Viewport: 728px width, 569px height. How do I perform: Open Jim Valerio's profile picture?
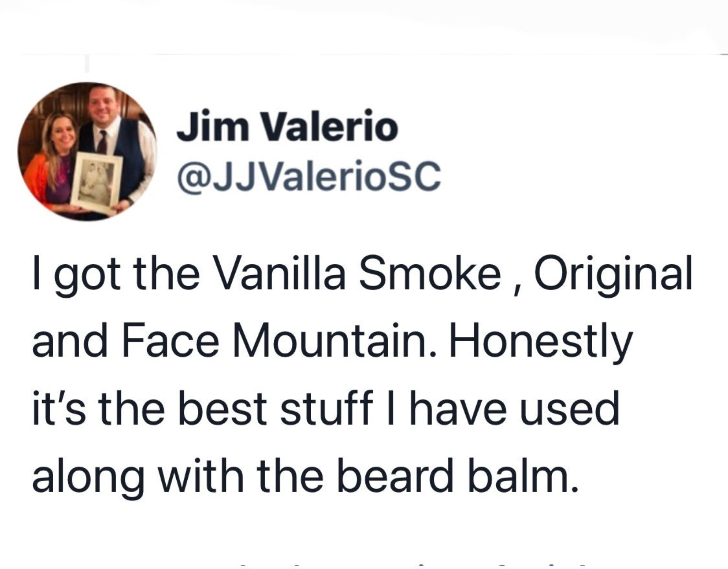click(88, 152)
